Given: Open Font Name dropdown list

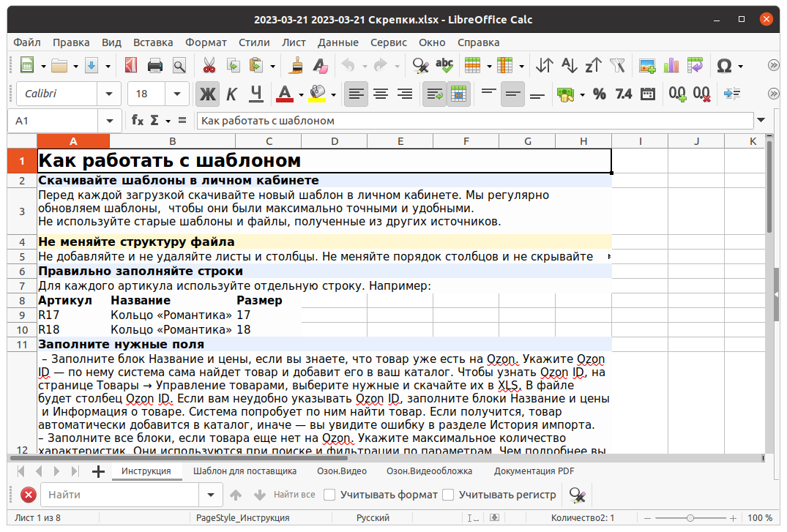Looking at the screenshot, I should pyautogui.click(x=109, y=94).
